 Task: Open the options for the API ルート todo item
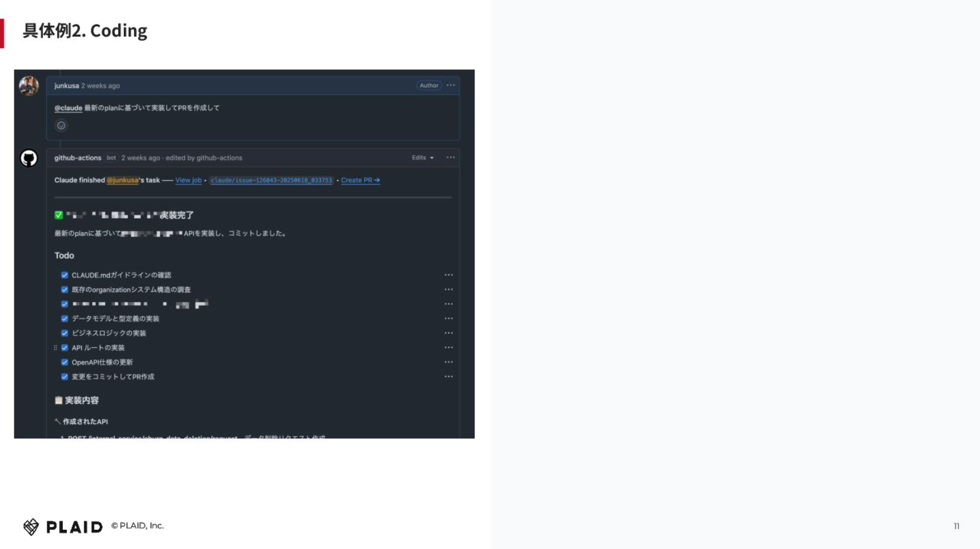[449, 347]
